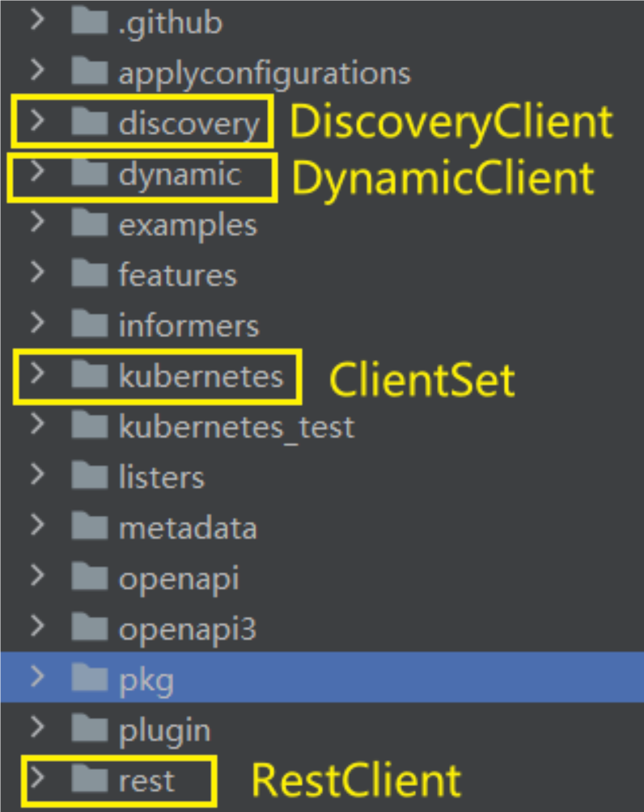Screen dimensions: 644x812
Task: Expand the listers directory chevron
Action: pyautogui.click(x=36, y=476)
